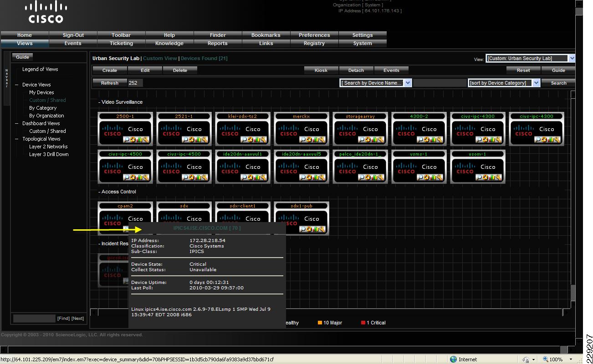The width and height of the screenshot is (593, 364).
Task: Click the Cisco logo in header
Action: click(46, 12)
